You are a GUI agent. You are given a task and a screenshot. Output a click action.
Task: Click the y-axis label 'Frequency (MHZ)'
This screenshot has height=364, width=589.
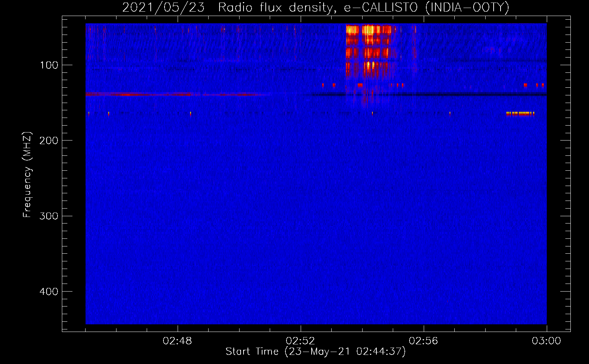pos(27,175)
